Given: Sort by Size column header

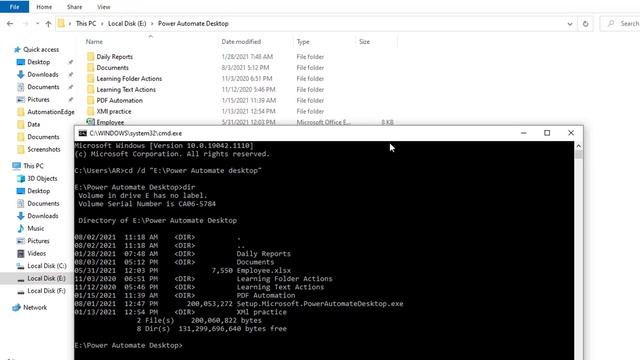Looking at the screenshot, I should pos(364,42).
